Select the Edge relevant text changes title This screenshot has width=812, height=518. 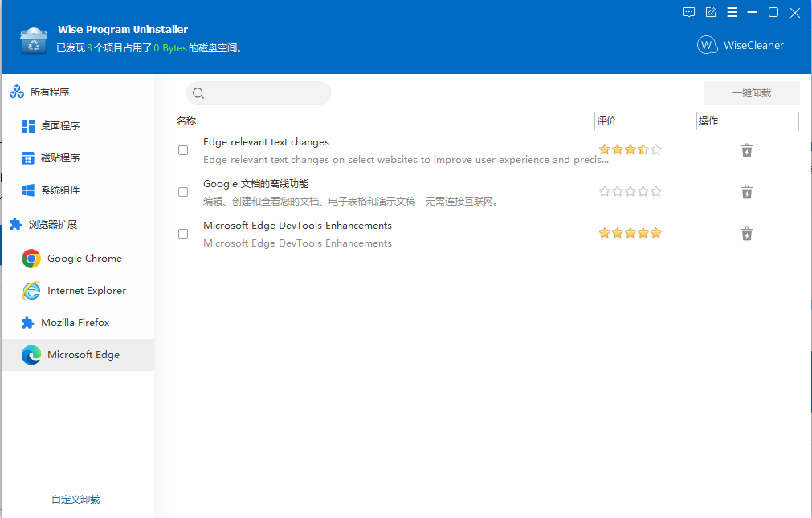tap(266, 142)
